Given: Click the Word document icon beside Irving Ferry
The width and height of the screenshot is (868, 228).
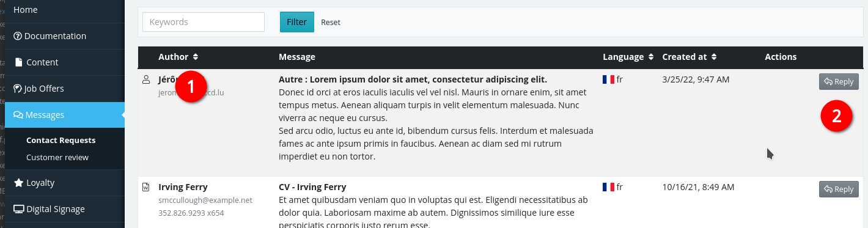Looking at the screenshot, I should tap(146, 187).
